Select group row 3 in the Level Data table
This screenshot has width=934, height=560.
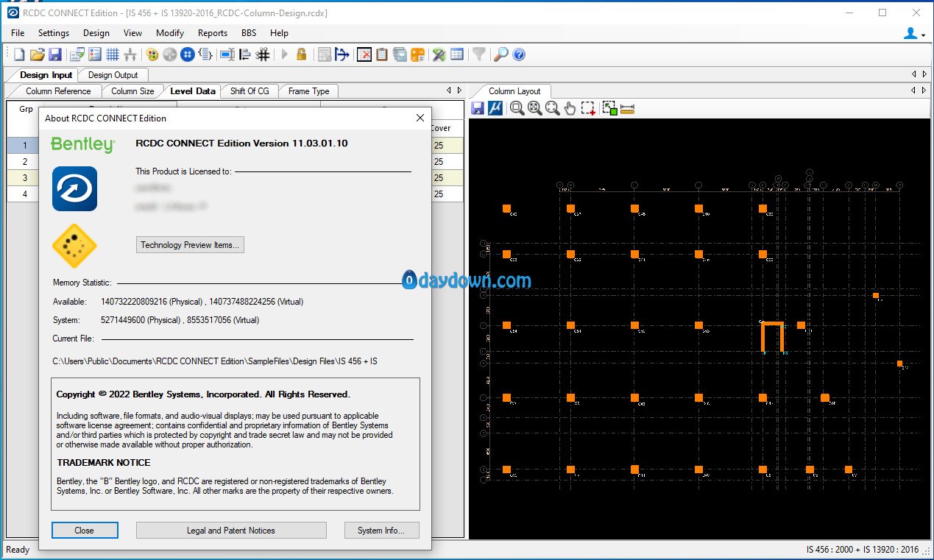(x=25, y=177)
